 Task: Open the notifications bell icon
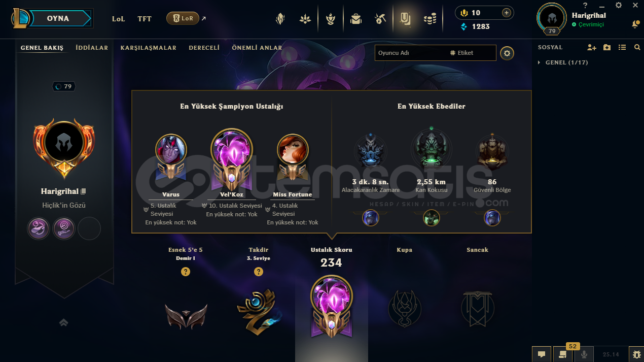click(635, 24)
